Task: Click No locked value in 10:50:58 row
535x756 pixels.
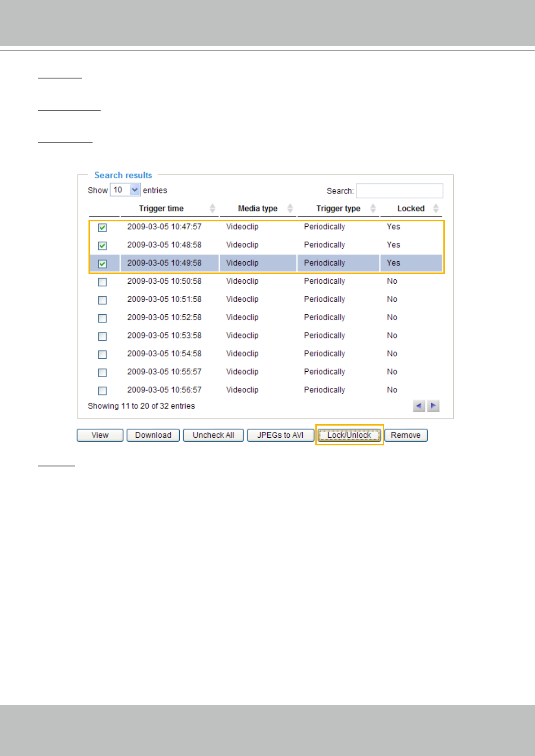Action: (x=392, y=281)
